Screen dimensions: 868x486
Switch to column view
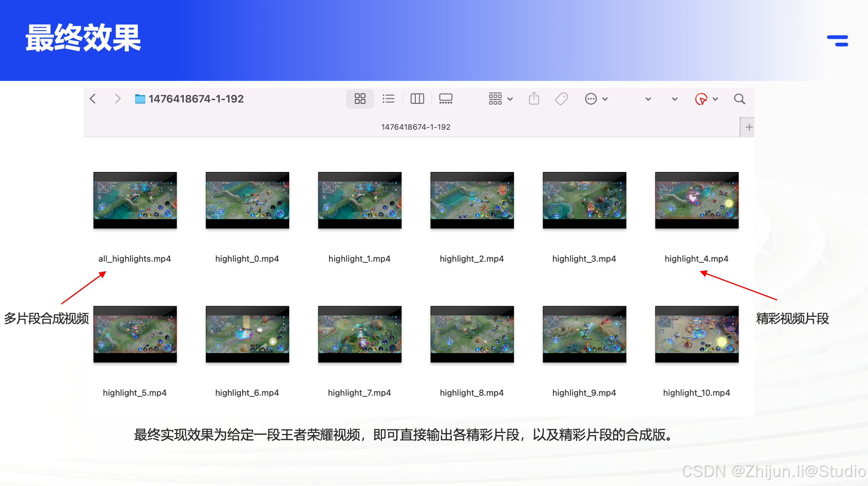tap(417, 99)
